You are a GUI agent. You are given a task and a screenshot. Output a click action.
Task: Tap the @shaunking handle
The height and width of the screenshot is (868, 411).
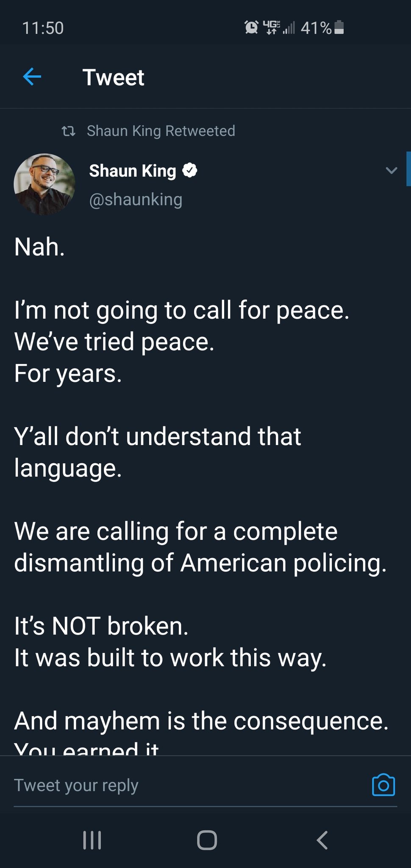click(136, 199)
